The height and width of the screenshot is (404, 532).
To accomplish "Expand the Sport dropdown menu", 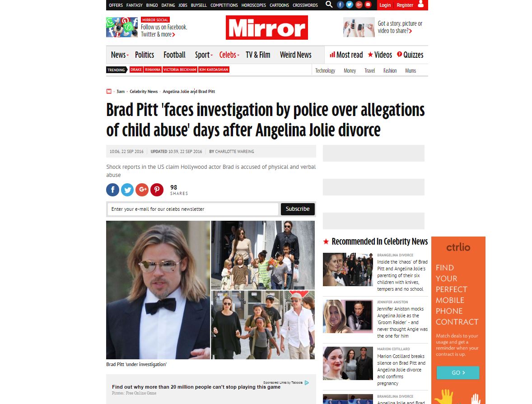I will pos(204,55).
